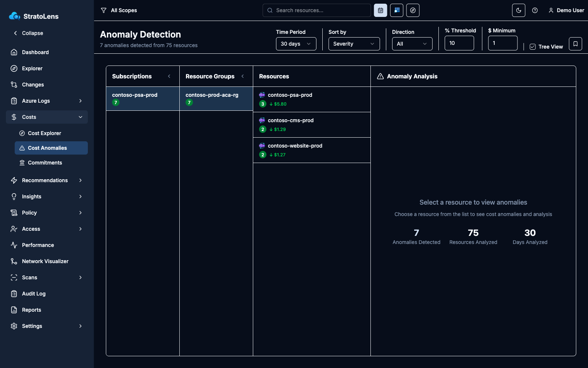
Task: Click the Network Visualizer nodes icon
Action: [14, 261]
